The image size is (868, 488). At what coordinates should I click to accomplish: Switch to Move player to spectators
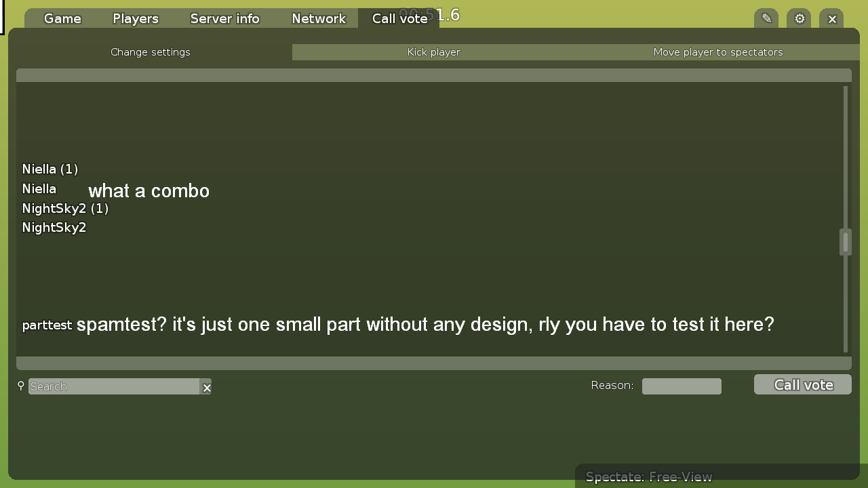(x=718, y=52)
